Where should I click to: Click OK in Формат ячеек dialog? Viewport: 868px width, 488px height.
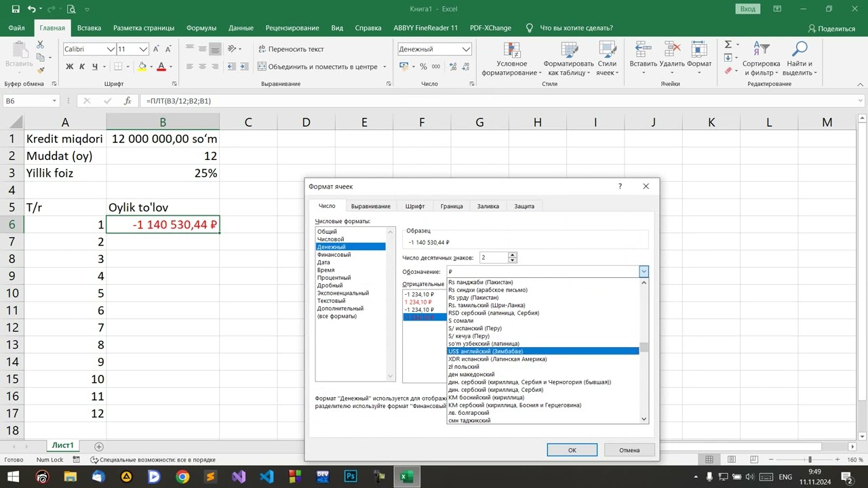pyautogui.click(x=572, y=450)
